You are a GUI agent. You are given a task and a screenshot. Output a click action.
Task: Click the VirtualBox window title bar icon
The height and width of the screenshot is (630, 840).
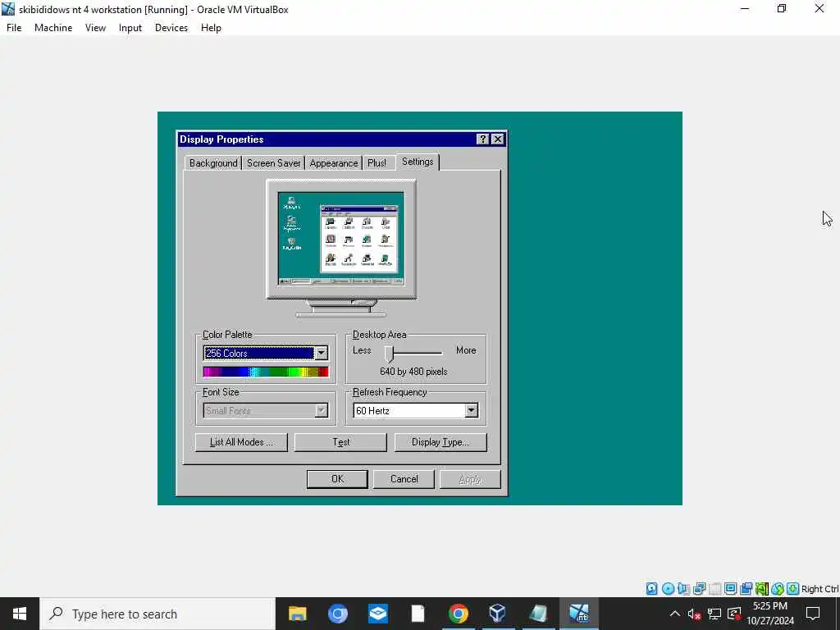point(8,9)
